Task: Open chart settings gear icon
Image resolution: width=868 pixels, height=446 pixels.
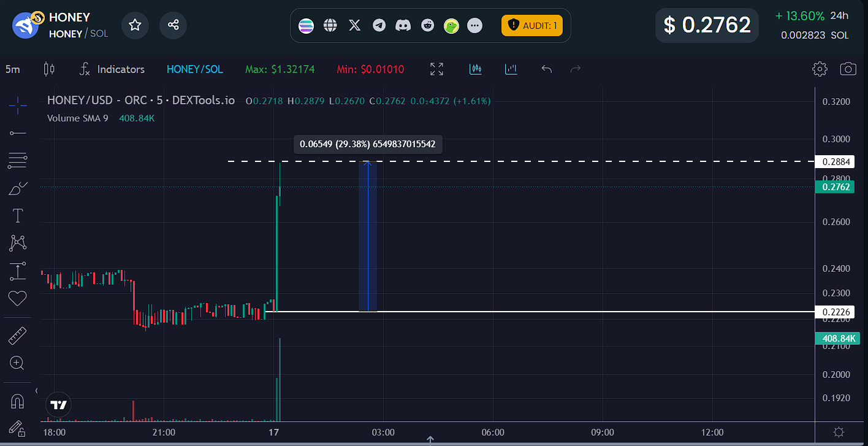Action: tap(820, 69)
